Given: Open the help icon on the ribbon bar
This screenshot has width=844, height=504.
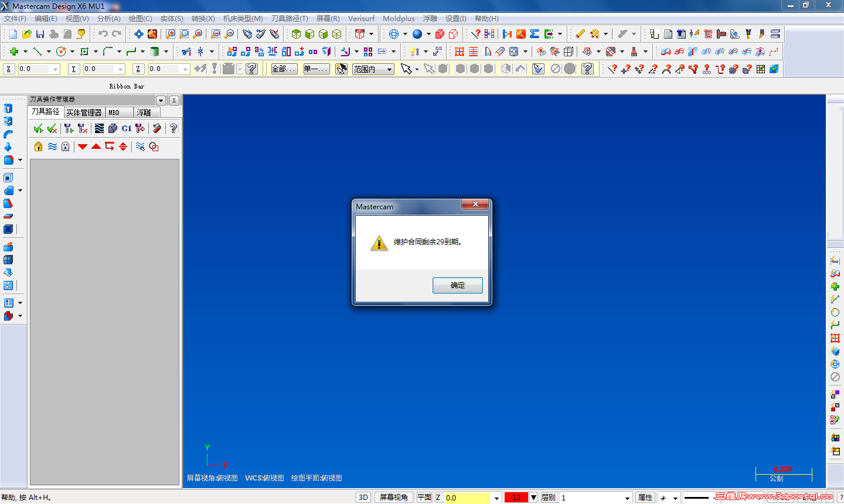Looking at the screenshot, I should 251,69.
